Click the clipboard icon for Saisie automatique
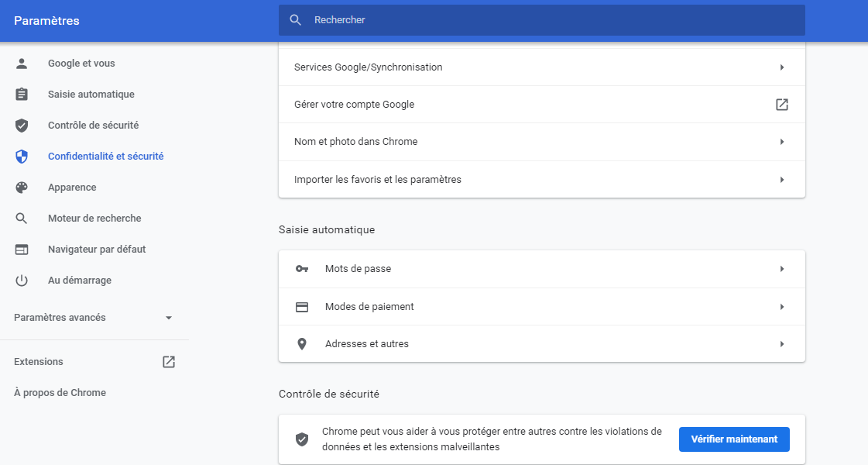This screenshot has width=868, height=465. coord(22,95)
